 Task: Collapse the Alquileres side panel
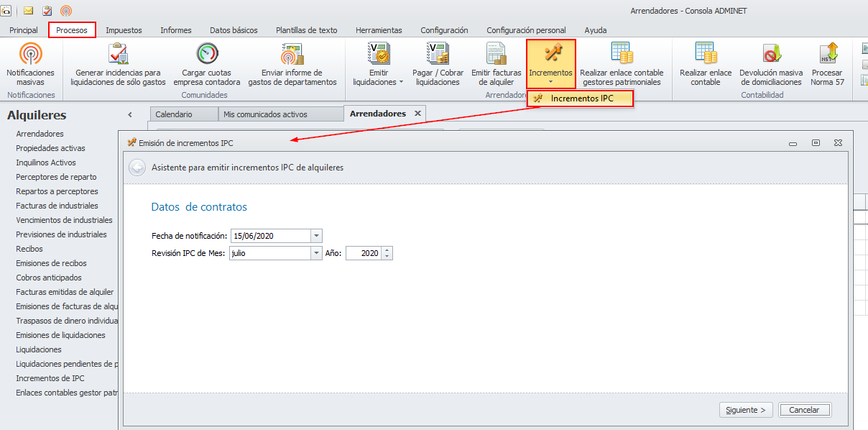129,114
